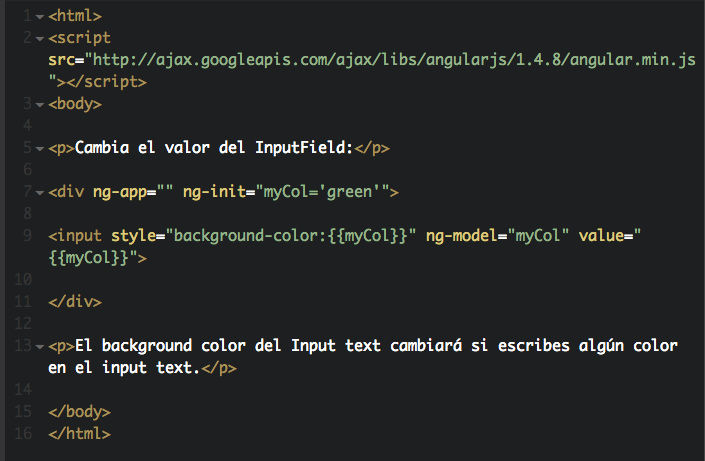This screenshot has width=705, height=461.
Task: Fold the div ng-app block
Action: (x=40, y=192)
